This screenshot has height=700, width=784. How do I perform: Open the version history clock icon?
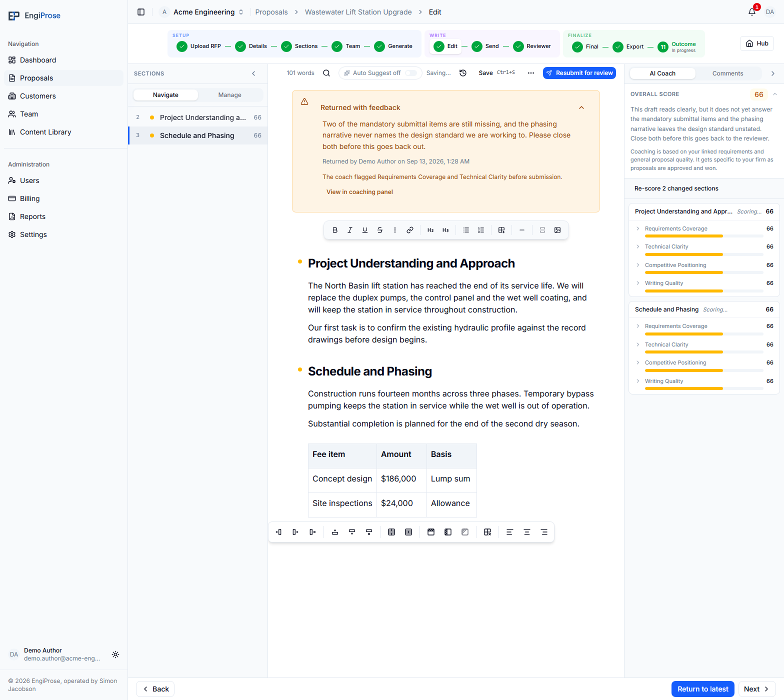pos(463,73)
